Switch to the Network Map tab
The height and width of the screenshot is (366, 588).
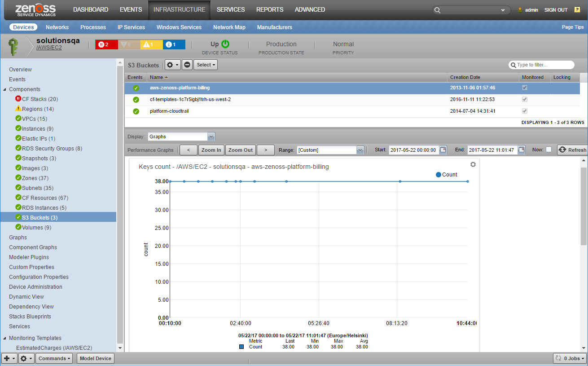(229, 27)
